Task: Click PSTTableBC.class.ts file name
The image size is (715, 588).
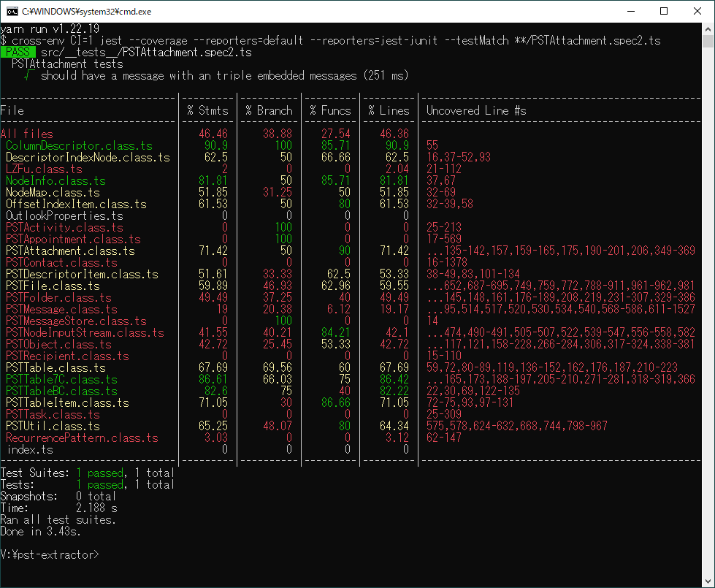Action: [61, 391]
